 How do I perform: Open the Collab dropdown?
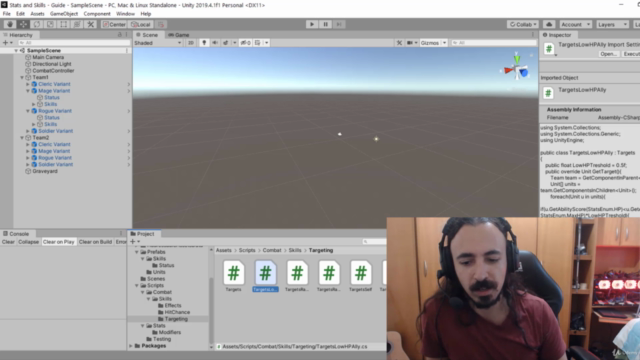(x=523, y=24)
